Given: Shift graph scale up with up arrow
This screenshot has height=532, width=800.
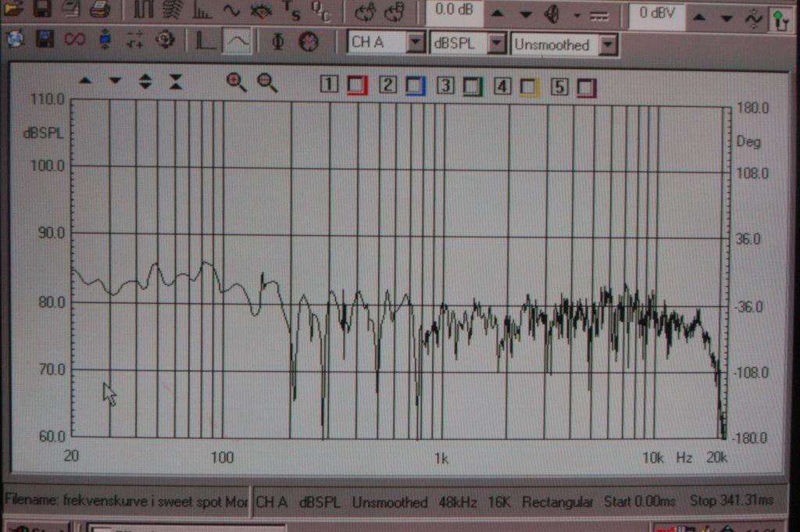Looking at the screenshot, I should 85,80.
